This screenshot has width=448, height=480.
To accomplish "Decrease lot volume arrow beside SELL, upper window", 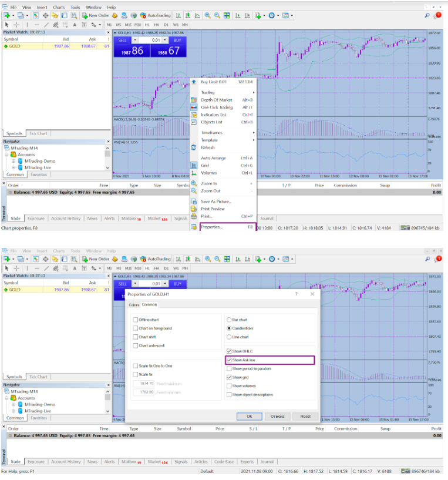I will tap(135, 40).
